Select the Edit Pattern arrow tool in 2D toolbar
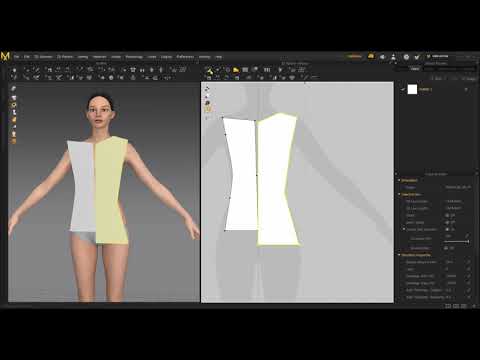The width and height of the screenshot is (480, 360). [209, 70]
